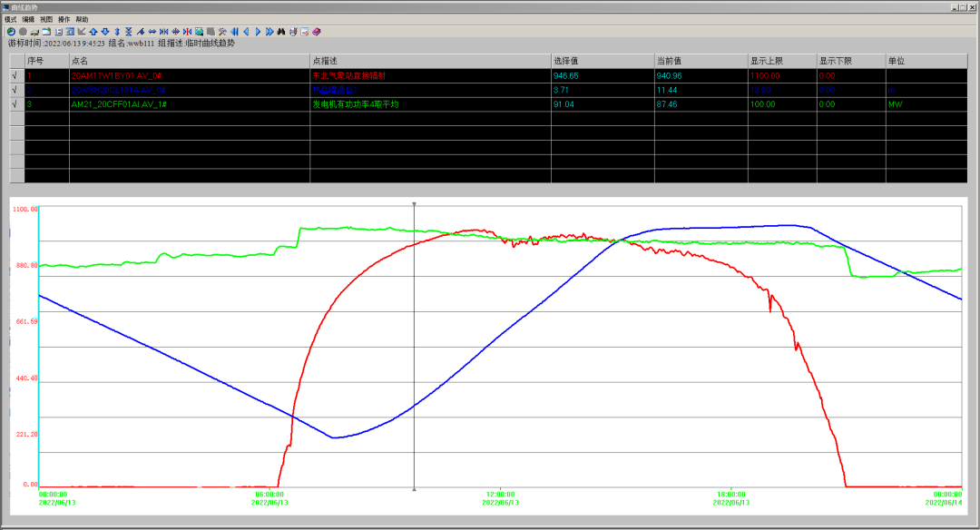Open the 编辑 menu
The width and height of the screenshot is (980, 530).
click(x=28, y=19)
